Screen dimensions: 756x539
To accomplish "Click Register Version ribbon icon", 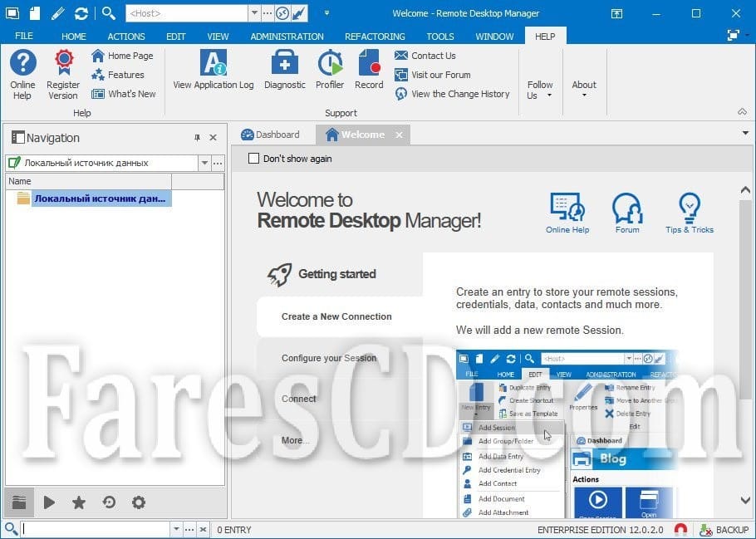I will point(63,74).
